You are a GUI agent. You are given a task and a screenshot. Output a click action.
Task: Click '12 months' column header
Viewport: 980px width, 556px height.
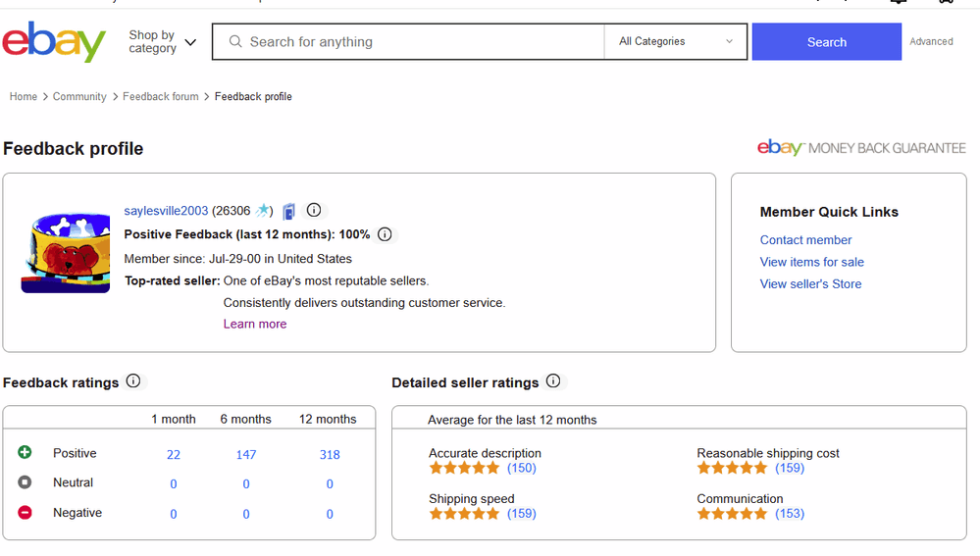point(328,419)
